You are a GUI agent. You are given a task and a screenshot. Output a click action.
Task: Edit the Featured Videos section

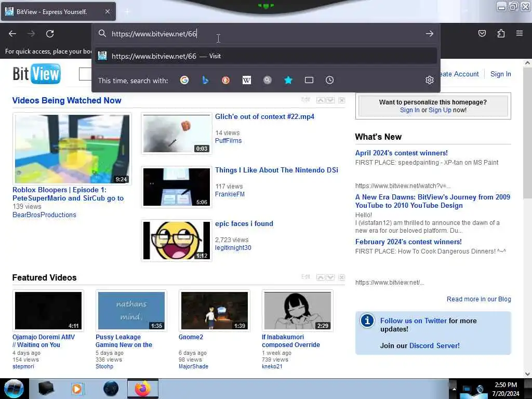305,276
